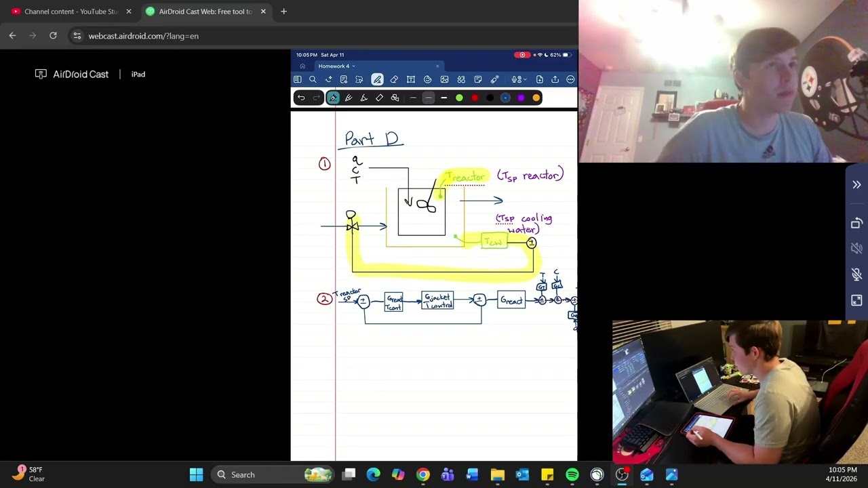Pick the red pen color
868x488 pixels.
click(x=475, y=98)
